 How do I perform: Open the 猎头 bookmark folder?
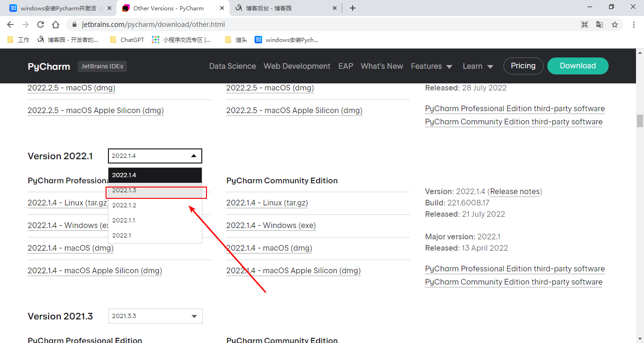[236, 40]
